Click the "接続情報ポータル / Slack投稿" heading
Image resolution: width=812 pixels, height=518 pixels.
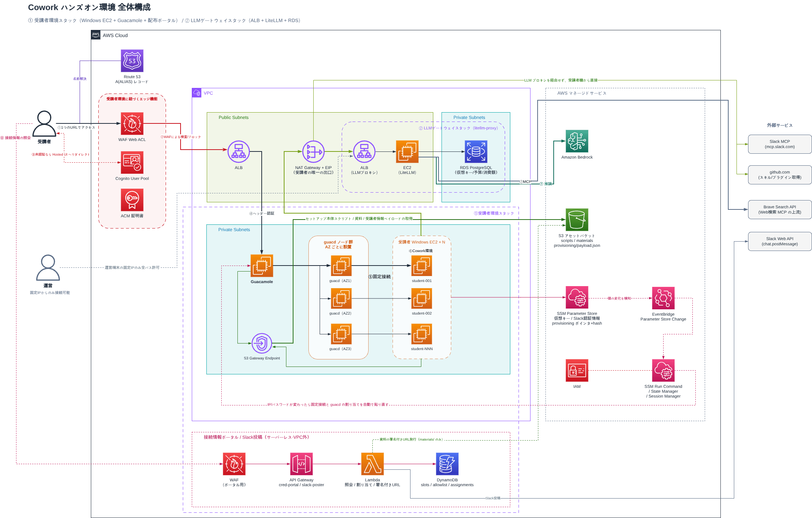point(256,437)
